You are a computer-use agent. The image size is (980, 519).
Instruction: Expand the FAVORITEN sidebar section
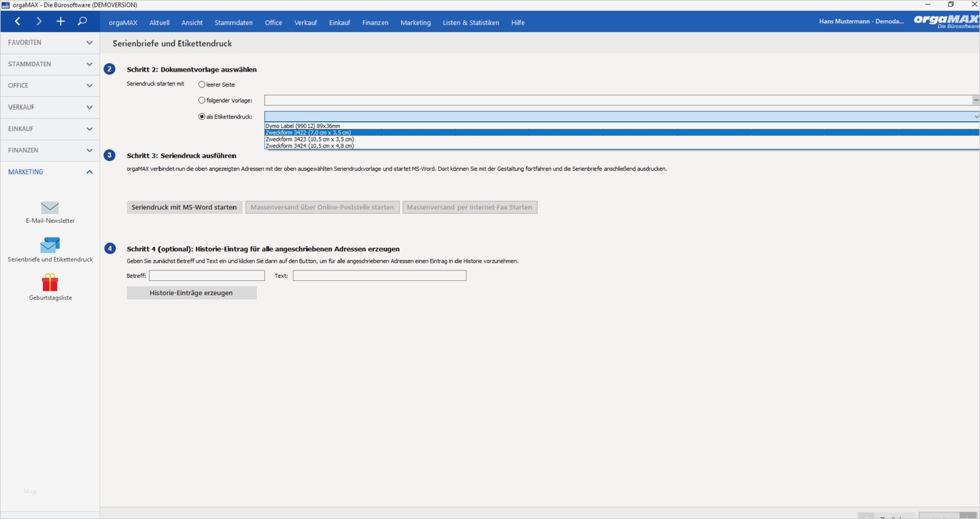click(50, 43)
